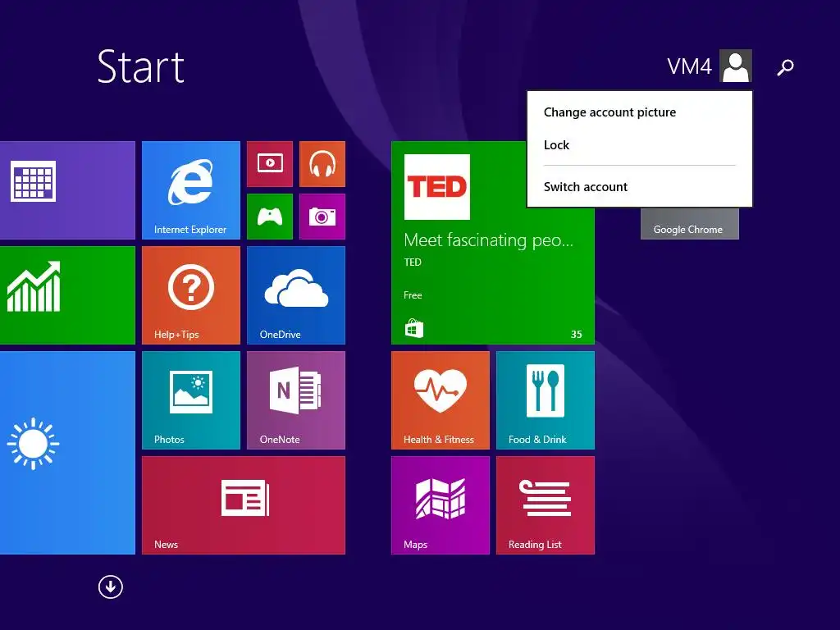Open the Health & Fitness tile
Image resolution: width=840 pixels, height=630 pixels.
(x=441, y=400)
